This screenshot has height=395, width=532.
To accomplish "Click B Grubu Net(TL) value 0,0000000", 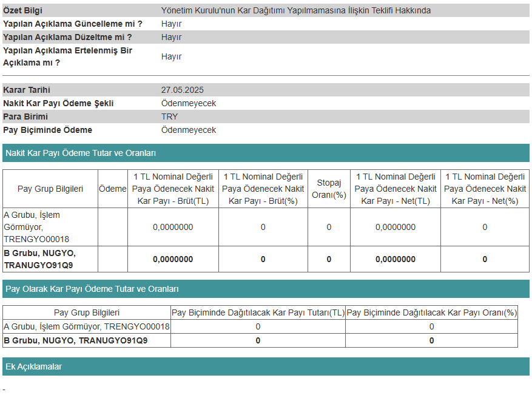I will [396, 259].
